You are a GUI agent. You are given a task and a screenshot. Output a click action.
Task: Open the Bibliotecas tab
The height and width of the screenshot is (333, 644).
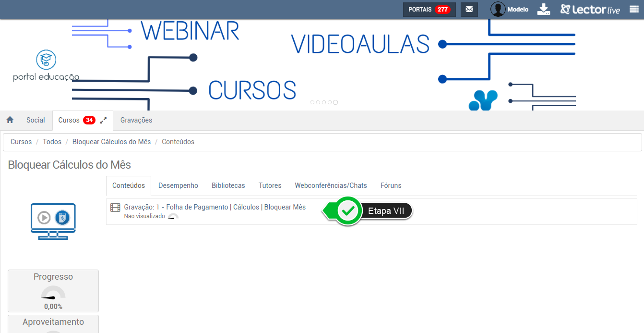(228, 185)
